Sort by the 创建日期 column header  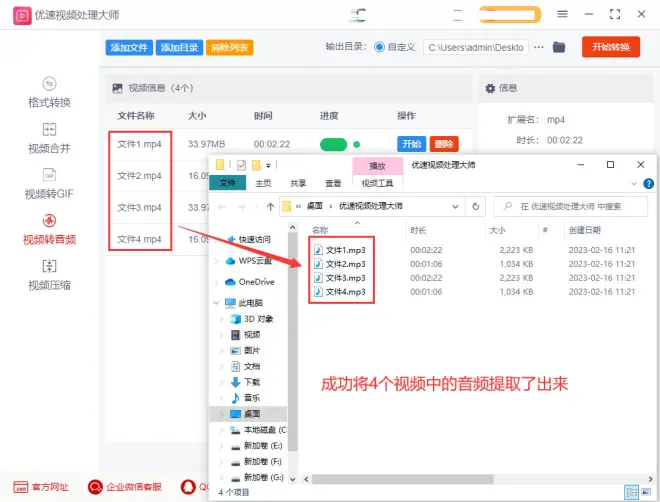585,230
